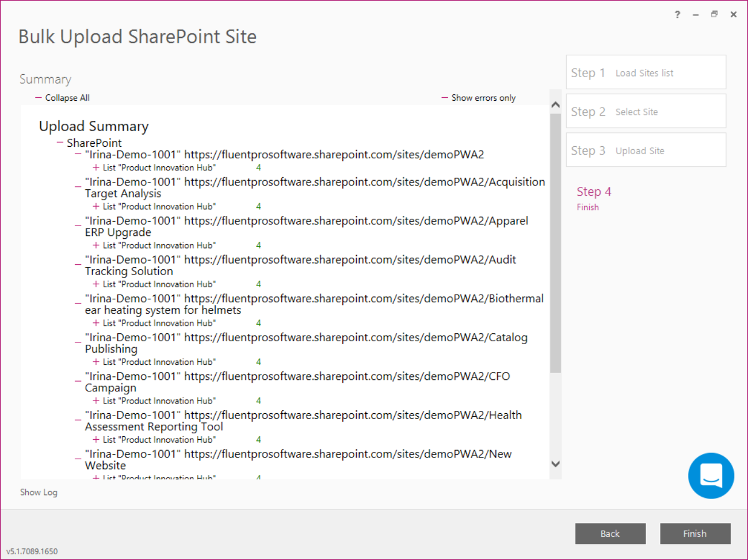
Task: Close the Bulk Upload SharePoint Site window
Action: point(734,14)
